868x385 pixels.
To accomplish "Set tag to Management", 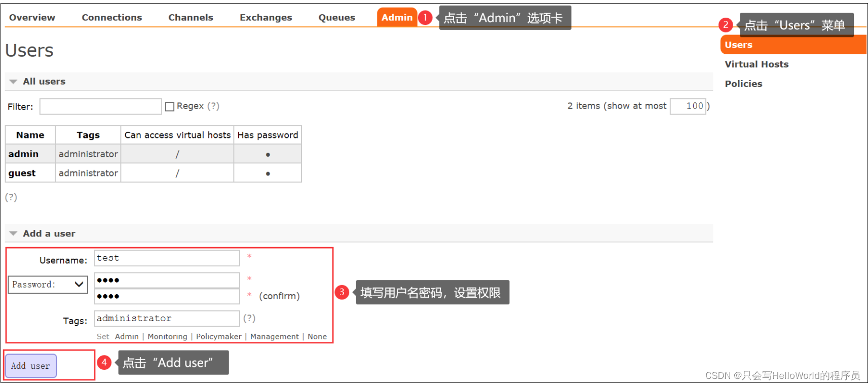I will [275, 336].
